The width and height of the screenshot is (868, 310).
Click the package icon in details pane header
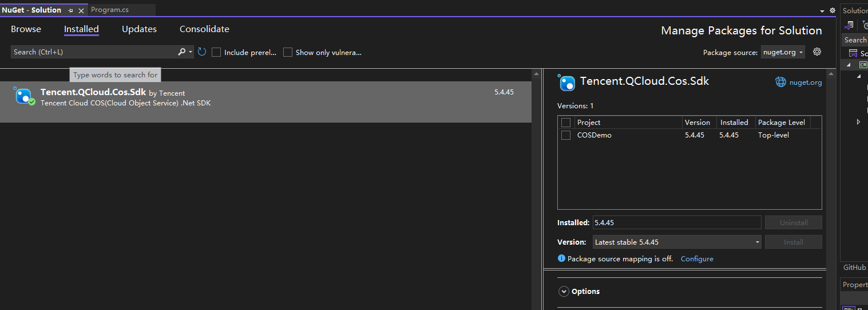pos(566,83)
